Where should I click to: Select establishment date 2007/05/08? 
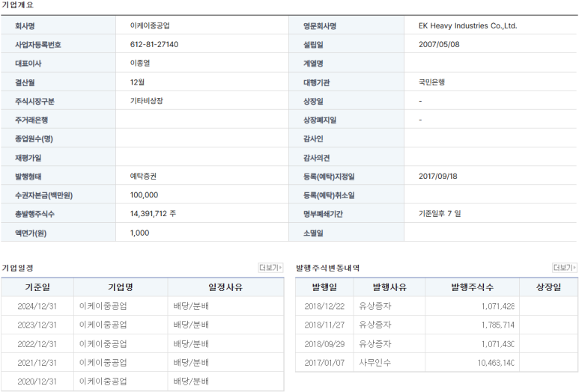point(439,44)
